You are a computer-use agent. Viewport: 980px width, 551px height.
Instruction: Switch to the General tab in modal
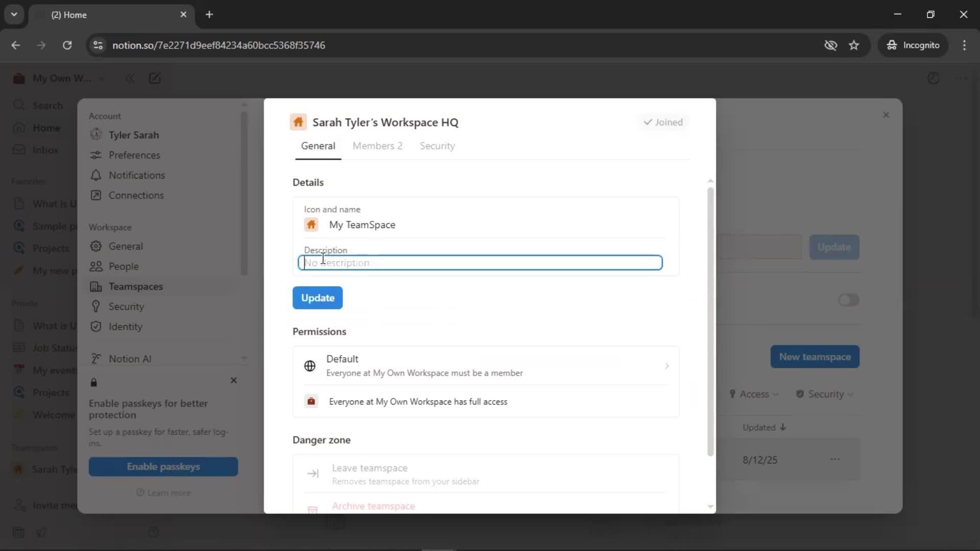click(x=318, y=146)
